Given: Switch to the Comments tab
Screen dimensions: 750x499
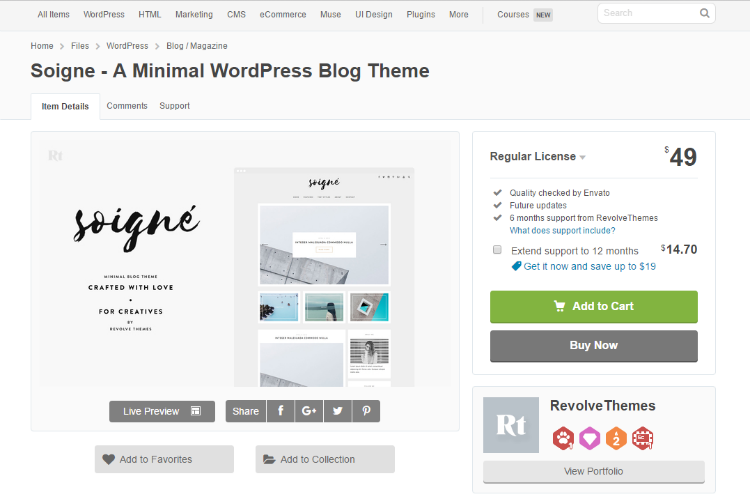Looking at the screenshot, I should point(127,106).
